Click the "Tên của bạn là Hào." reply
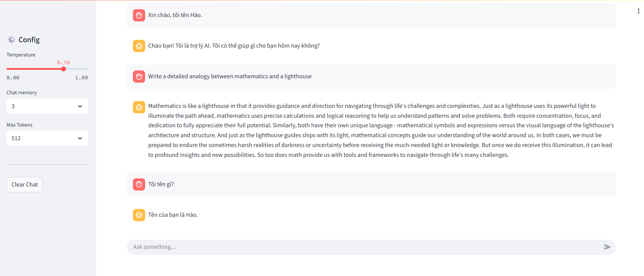This screenshot has width=644, height=276. point(173,215)
